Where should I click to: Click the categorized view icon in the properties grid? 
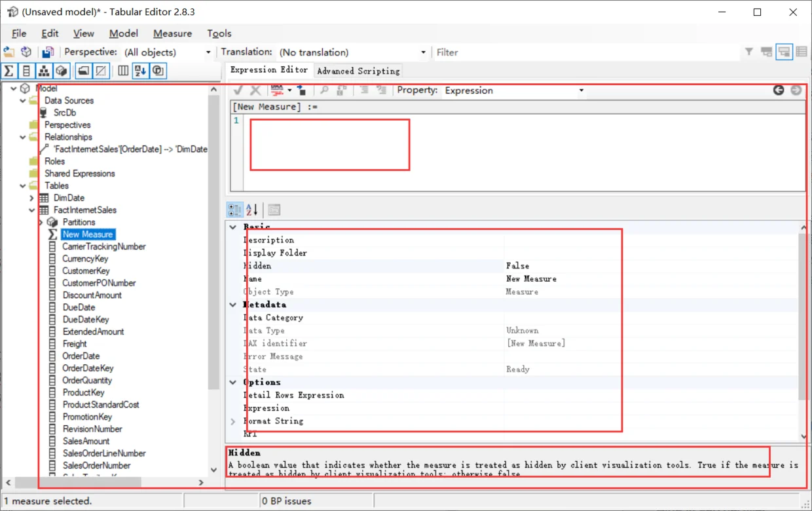tap(234, 210)
